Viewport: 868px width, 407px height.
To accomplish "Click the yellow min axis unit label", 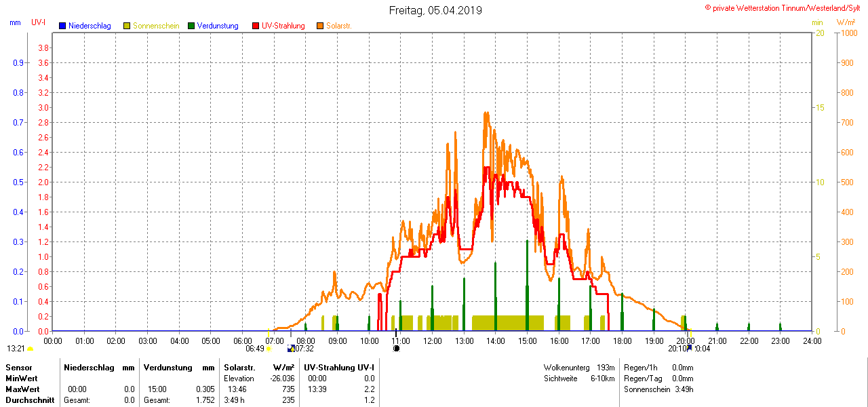I will pyautogui.click(x=817, y=22).
